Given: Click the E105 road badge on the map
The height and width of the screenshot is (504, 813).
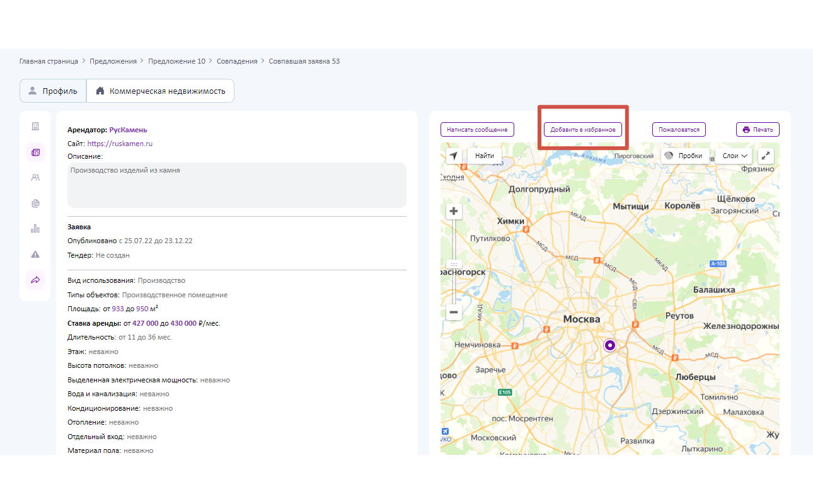Looking at the screenshot, I should [x=505, y=392].
